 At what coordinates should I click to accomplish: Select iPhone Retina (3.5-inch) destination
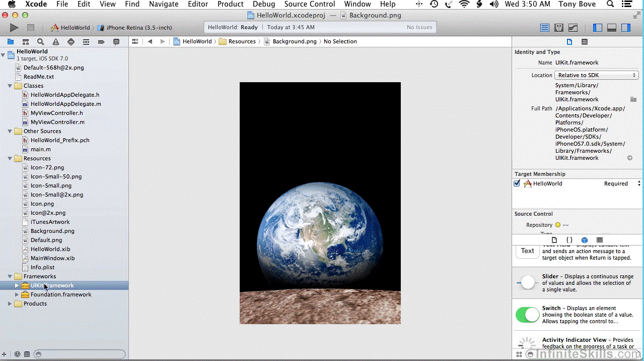coord(134,28)
